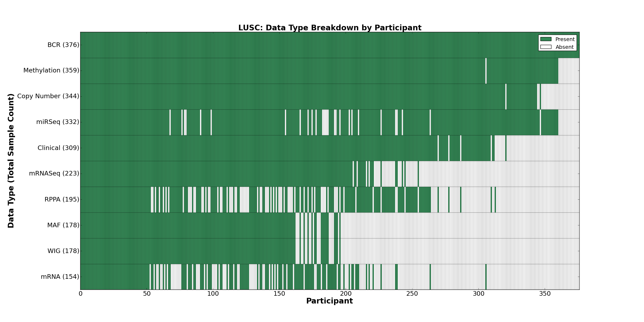Click the Participant x-axis title
Screen dimensions: 644x322
tap(329, 301)
